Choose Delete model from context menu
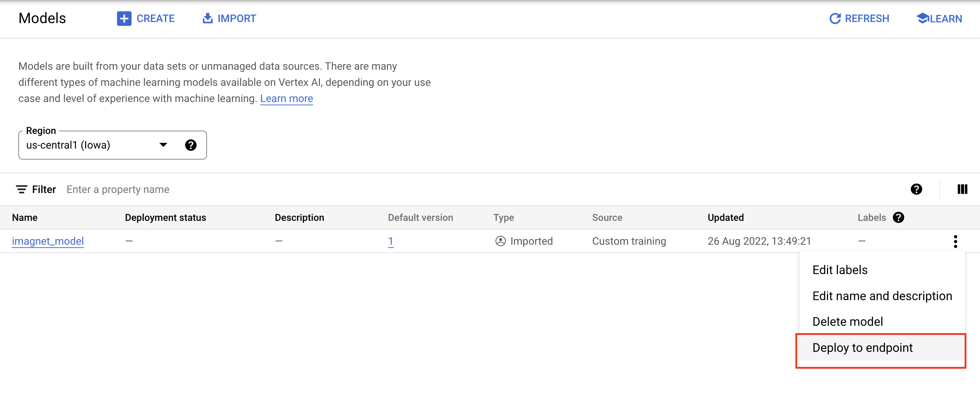980x394 pixels. [x=847, y=322]
